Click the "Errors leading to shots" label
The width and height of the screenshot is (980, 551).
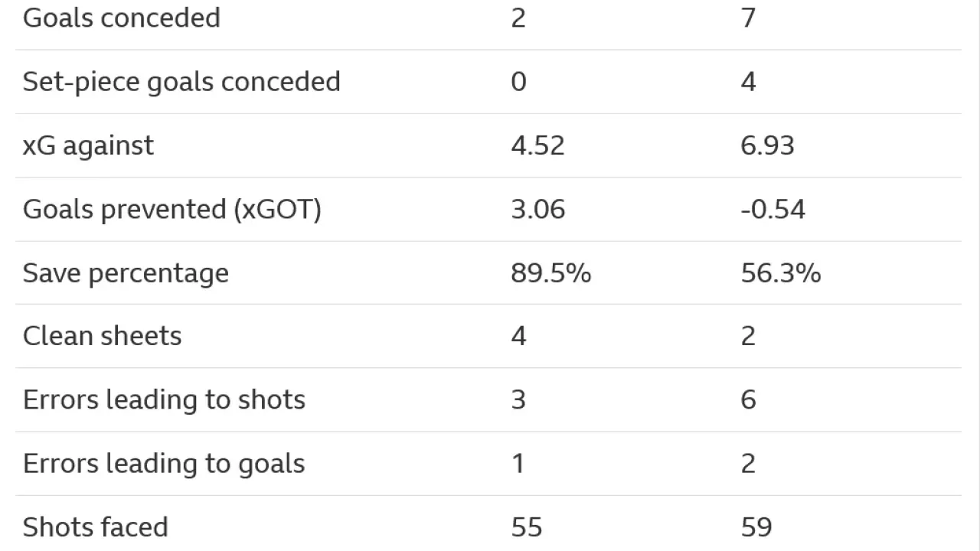tap(164, 399)
